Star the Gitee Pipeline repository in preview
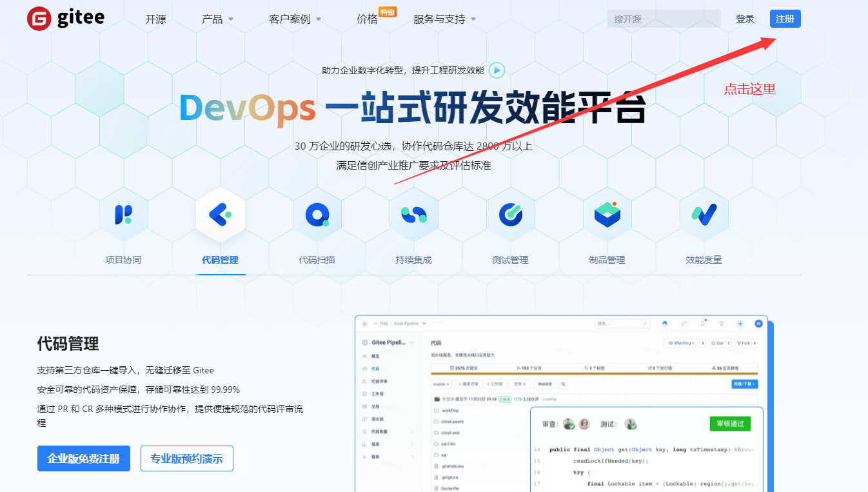Viewport: 868px width, 492px height. [719, 343]
